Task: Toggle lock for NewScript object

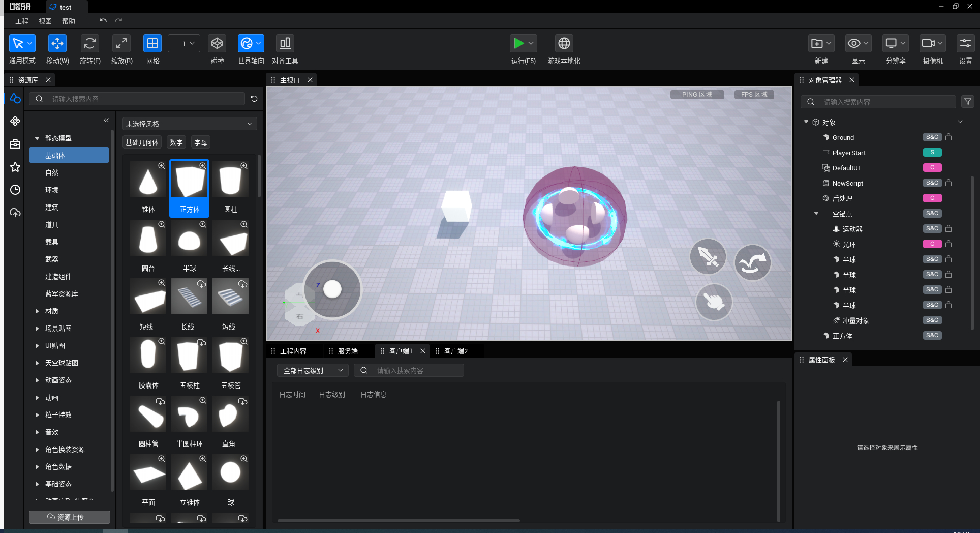Action: pos(948,183)
